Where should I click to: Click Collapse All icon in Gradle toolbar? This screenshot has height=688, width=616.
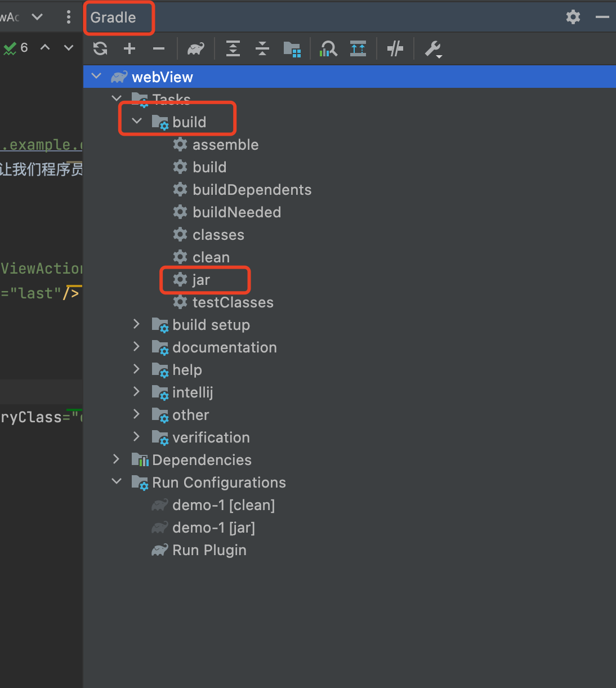pos(262,49)
